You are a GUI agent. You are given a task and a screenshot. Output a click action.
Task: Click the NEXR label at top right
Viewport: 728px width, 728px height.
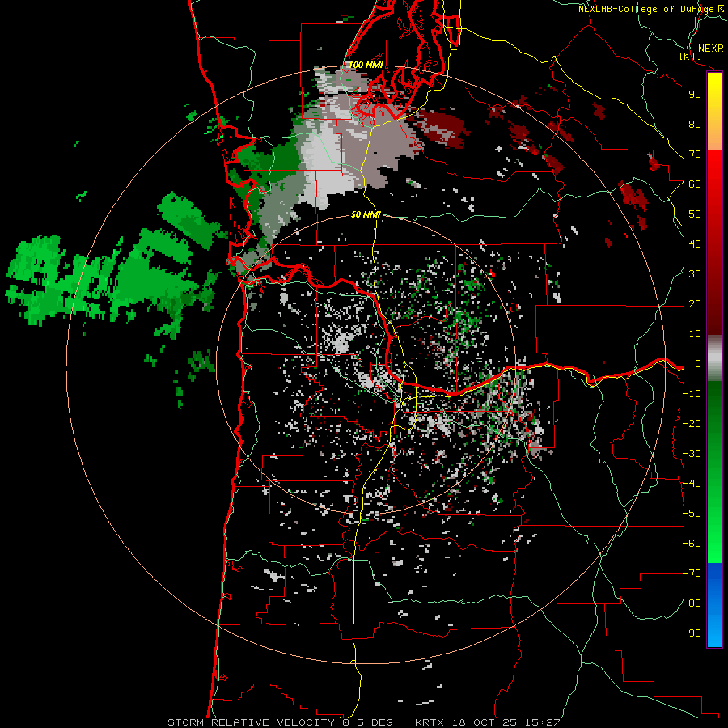click(x=711, y=49)
